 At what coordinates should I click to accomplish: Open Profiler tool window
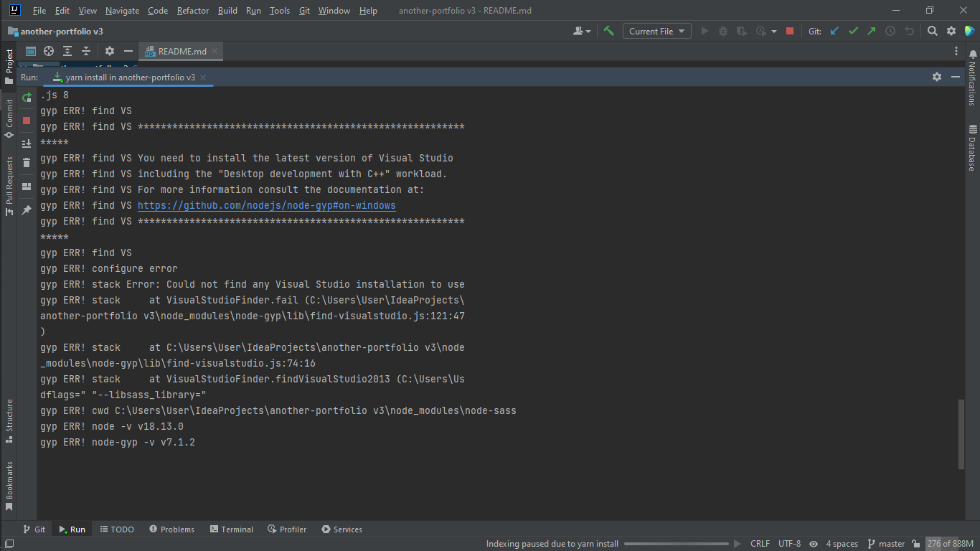287,529
